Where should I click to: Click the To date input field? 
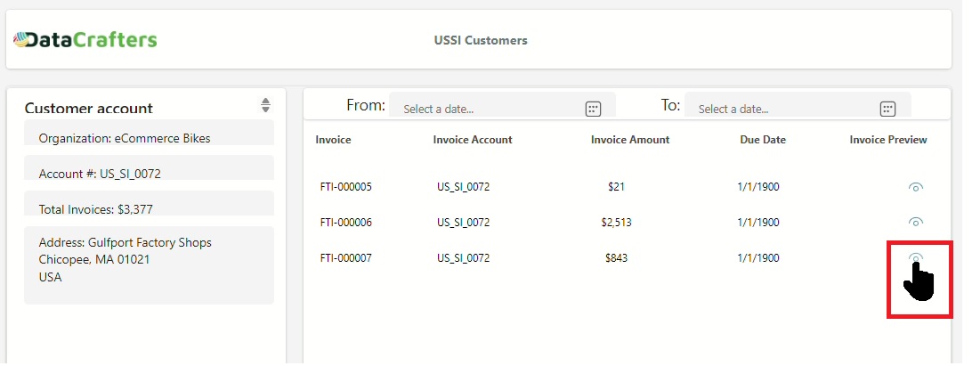[781, 109]
